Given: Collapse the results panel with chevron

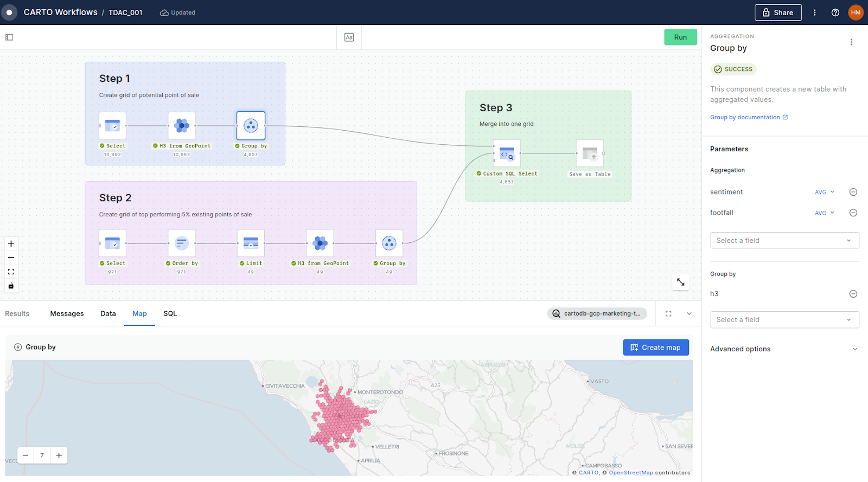Looking at the screenshot, I should (x=689, y=313).
